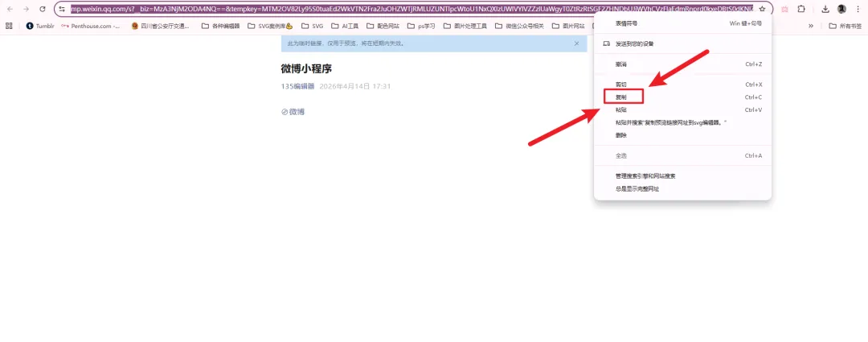Open the SVG案例库 bookmark folder
This screenshot has height=342, width=868.
click(x=270, y=26)
